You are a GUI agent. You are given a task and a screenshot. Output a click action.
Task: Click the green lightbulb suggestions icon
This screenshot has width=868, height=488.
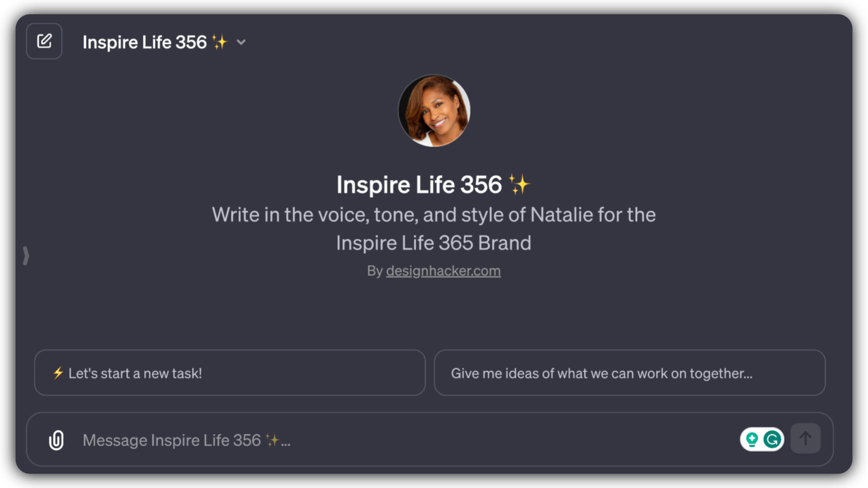(x=752, y=439)
